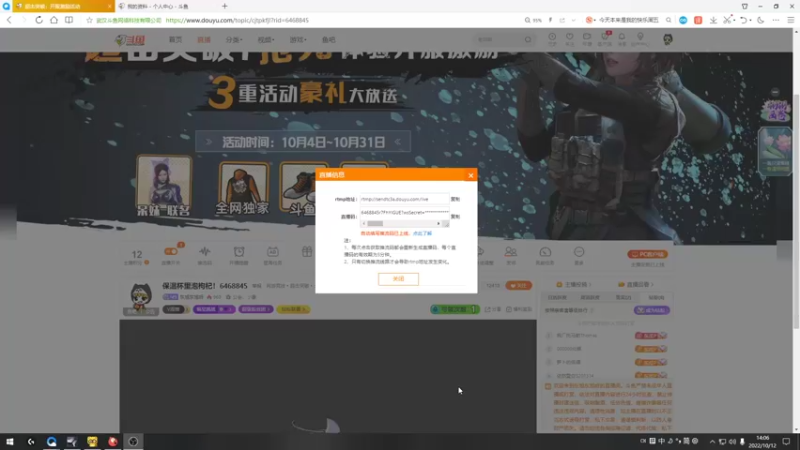Screen dimensions: 800x450
Task: Open the stream code waveform icon
Action: 205,252
